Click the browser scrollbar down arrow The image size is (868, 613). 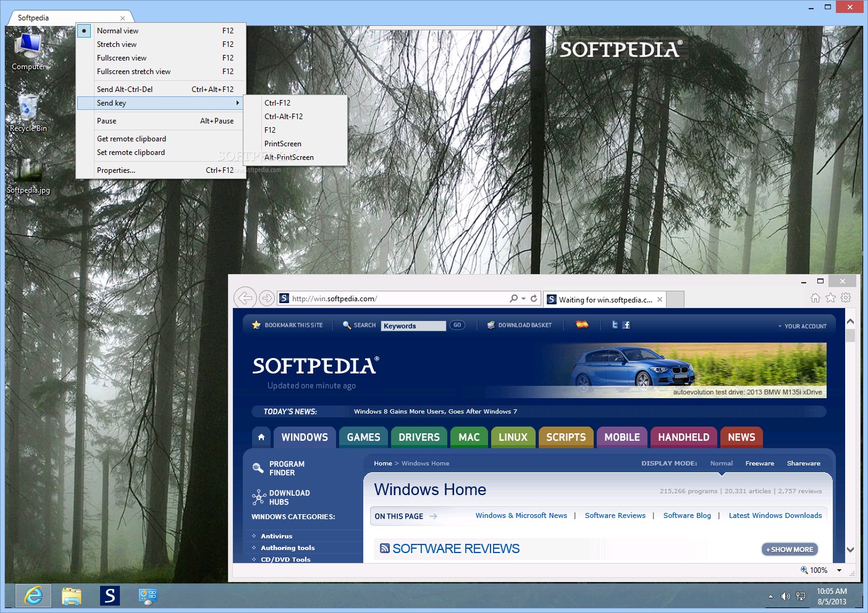[851, 549]
